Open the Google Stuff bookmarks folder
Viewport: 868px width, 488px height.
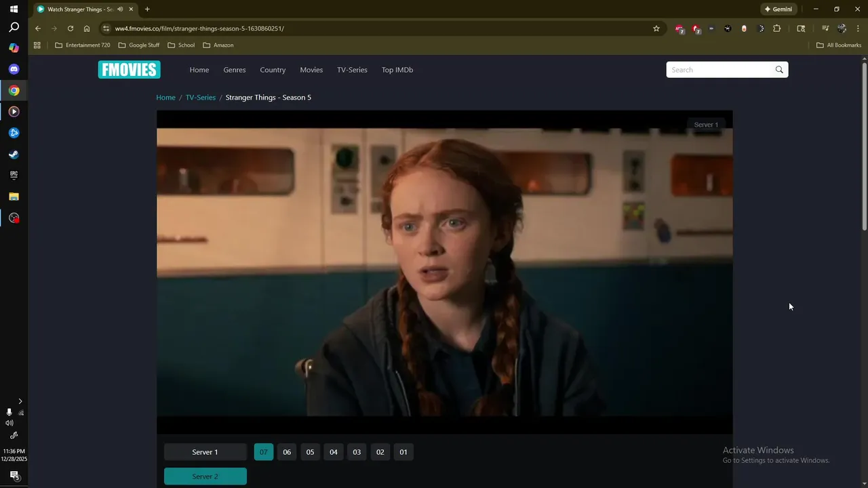point(139,45)
